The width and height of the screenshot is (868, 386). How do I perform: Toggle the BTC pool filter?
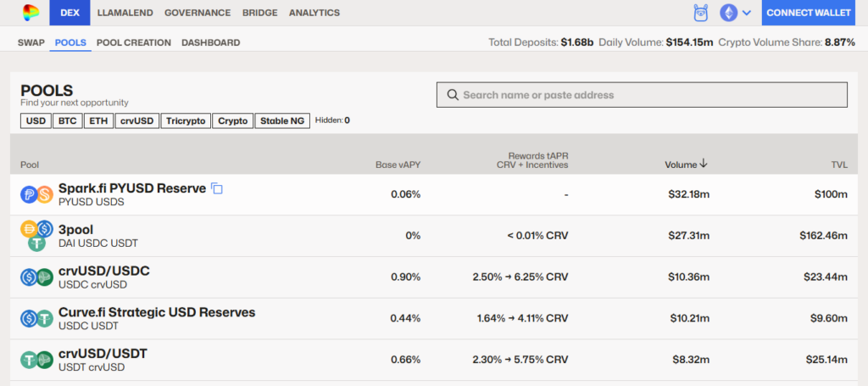point(67,120)
